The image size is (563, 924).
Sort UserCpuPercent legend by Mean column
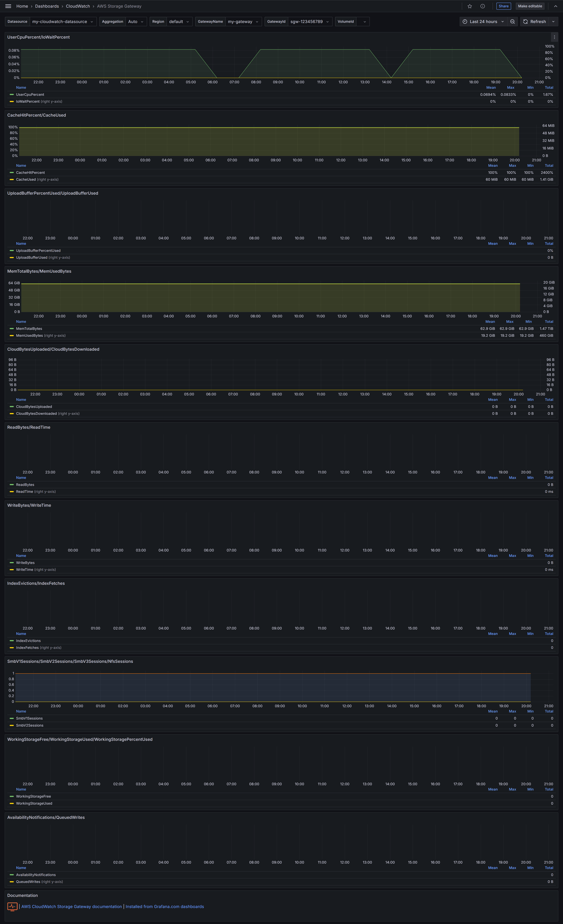point(491,87)
